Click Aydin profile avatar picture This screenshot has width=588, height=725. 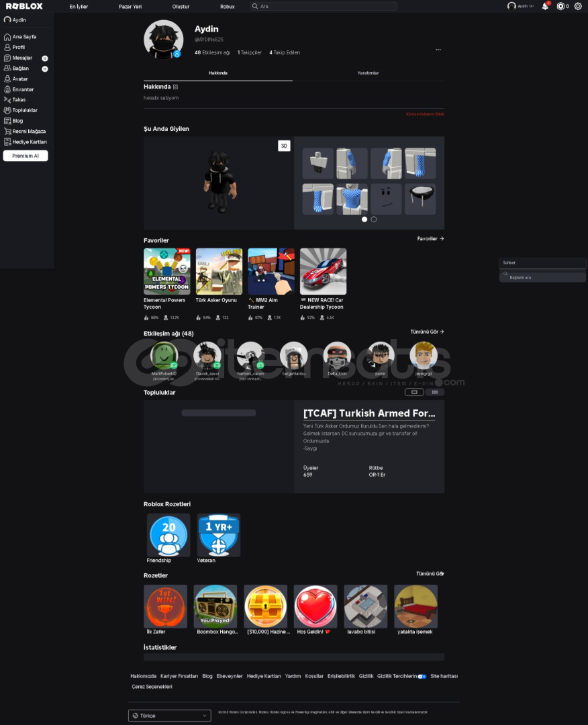(x=164, y=40)
